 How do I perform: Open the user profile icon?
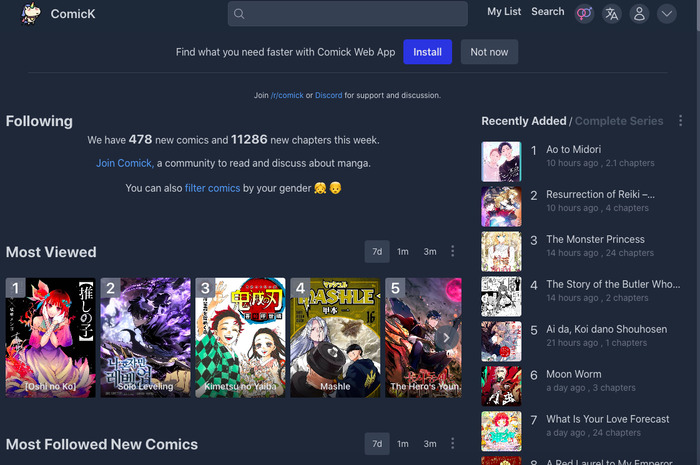click(x=639, y=14)
